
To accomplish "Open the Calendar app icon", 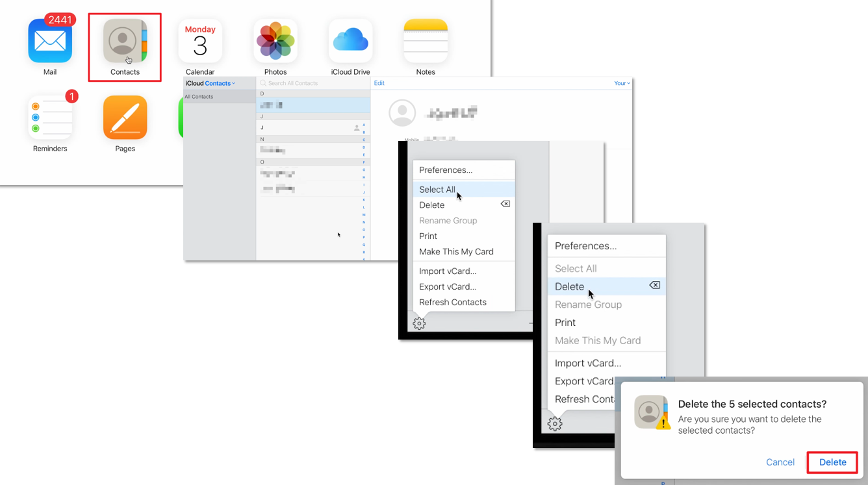I will click(x=200, y=40).
